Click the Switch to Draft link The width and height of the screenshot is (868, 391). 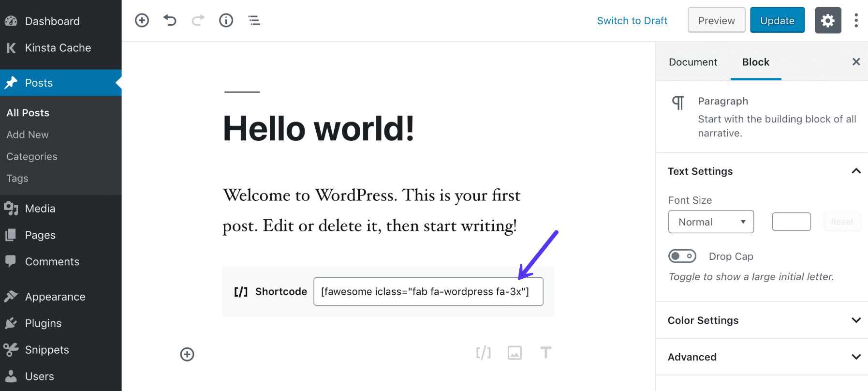click(x=632, y=20)
